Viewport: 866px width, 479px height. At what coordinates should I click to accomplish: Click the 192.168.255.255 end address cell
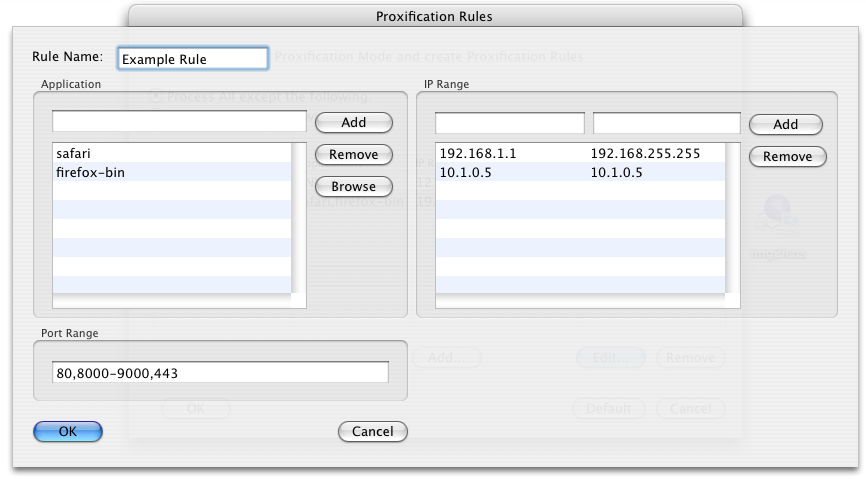point(645,154)
